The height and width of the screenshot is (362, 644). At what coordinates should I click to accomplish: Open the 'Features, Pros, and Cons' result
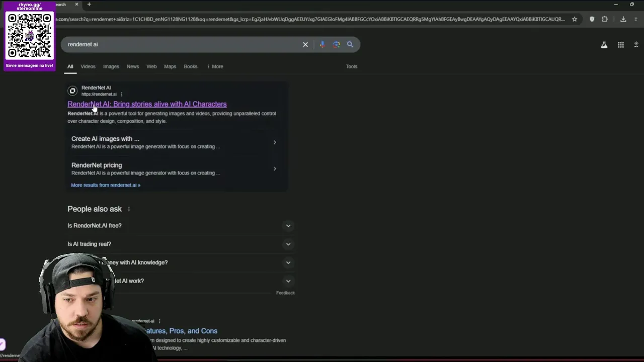click(181, 331)
